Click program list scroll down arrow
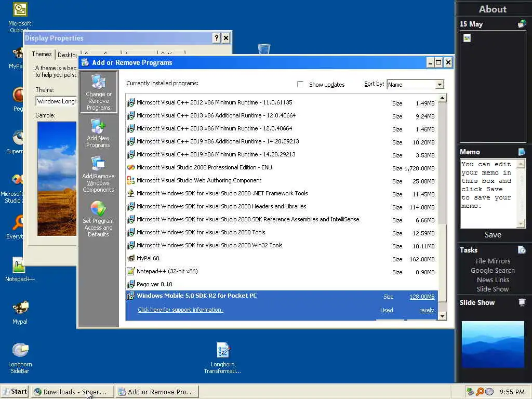Screen dimensions: 532x399 coord(442,316)
